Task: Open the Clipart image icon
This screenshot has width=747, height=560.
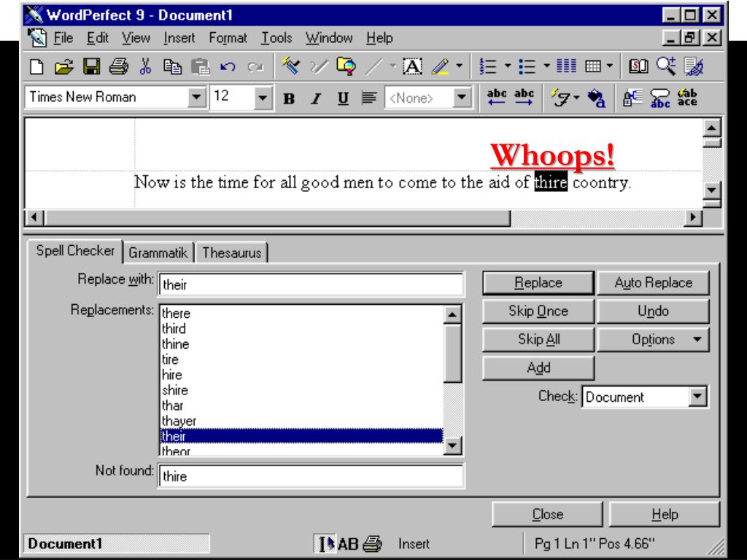Action: tap(346, 66)
